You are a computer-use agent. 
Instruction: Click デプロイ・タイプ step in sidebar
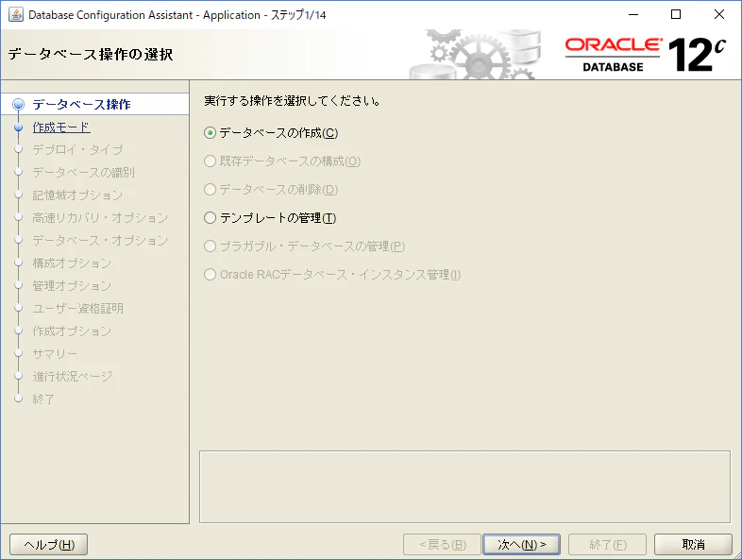tap(77, 149)
